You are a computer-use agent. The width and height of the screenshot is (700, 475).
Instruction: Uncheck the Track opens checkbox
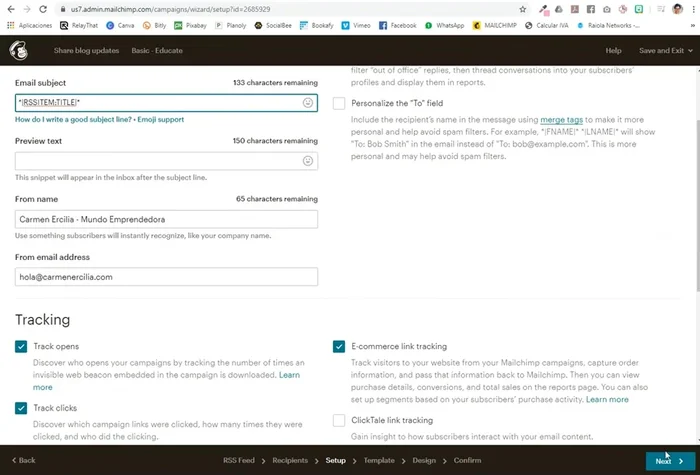point(21,346)
